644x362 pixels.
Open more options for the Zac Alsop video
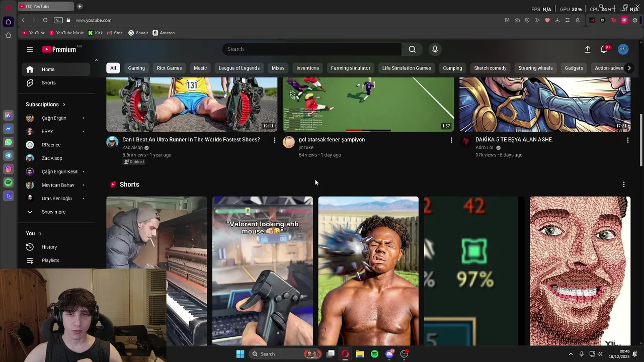coord(275,140)
